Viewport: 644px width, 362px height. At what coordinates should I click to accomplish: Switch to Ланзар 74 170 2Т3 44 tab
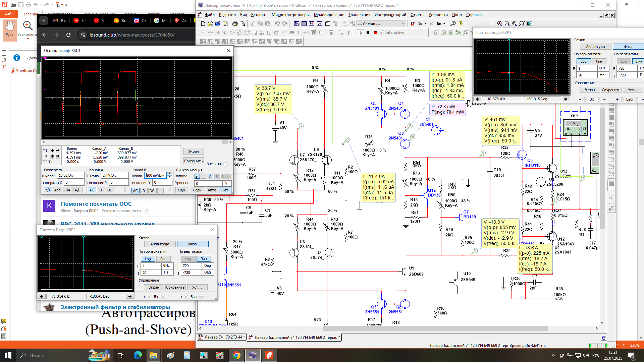(222, 337)
